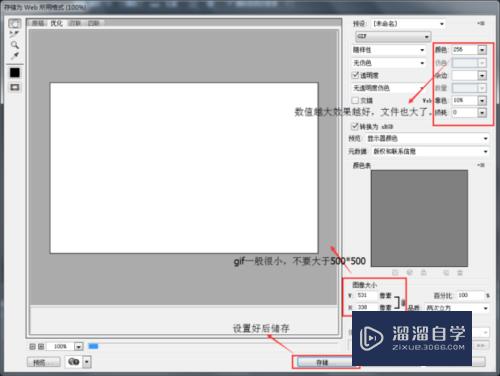Click the image width input field
The height and width of the screenshot is (376, 500).
coord(366,295)
